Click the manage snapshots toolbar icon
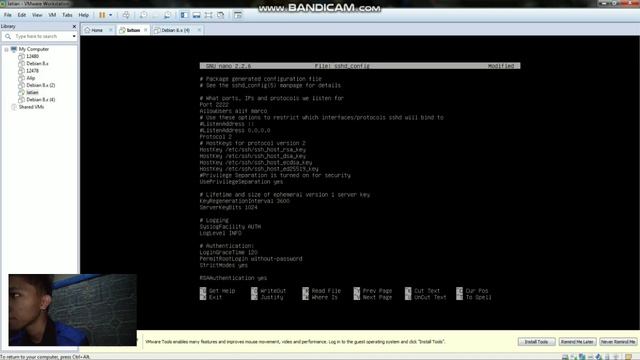 (167, 15)
